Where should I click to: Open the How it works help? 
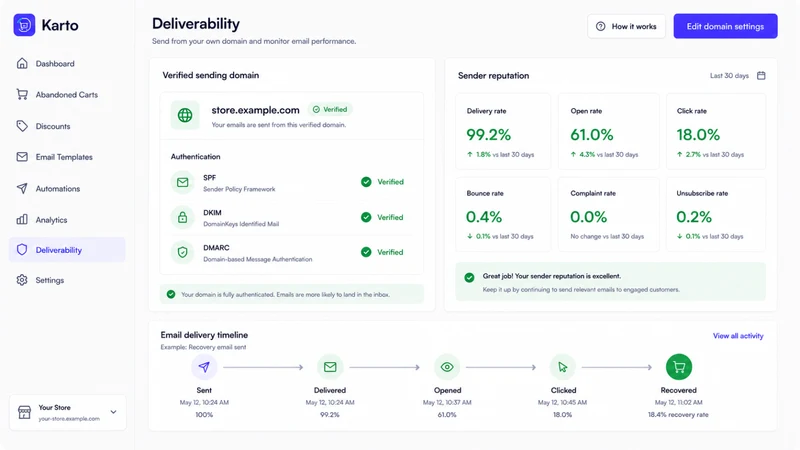tap(626, 26)
